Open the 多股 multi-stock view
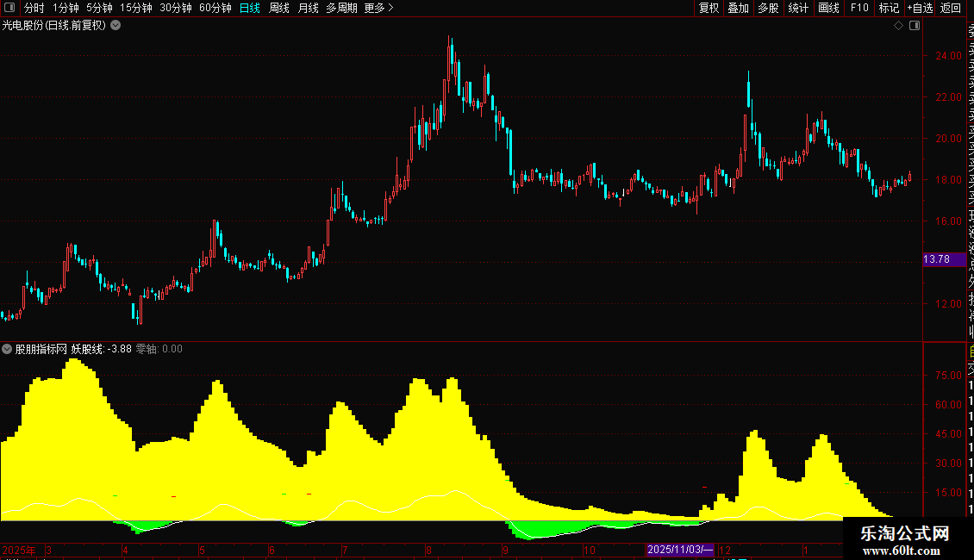Screen dimensions: 974x560 pos(768,8)
